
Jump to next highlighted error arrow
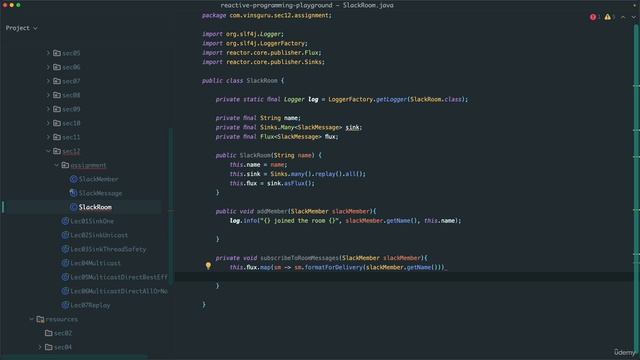pyautogui.click(x=633, y=17)
